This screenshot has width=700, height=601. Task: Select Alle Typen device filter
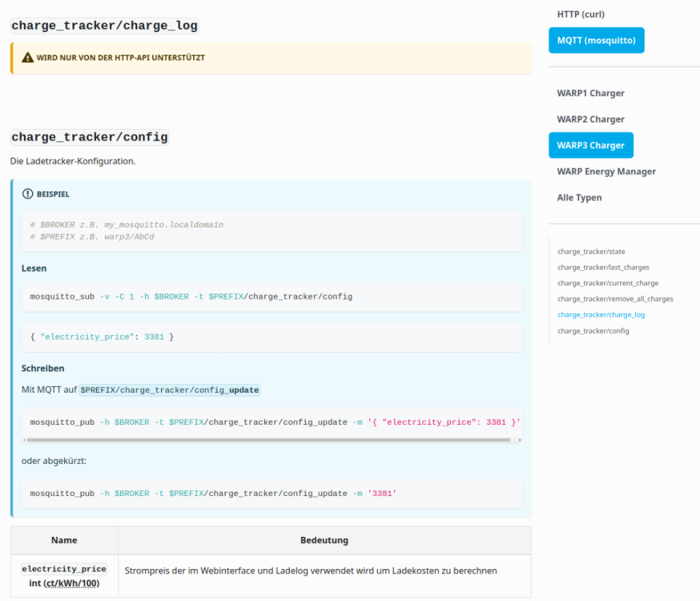point(579,198)
